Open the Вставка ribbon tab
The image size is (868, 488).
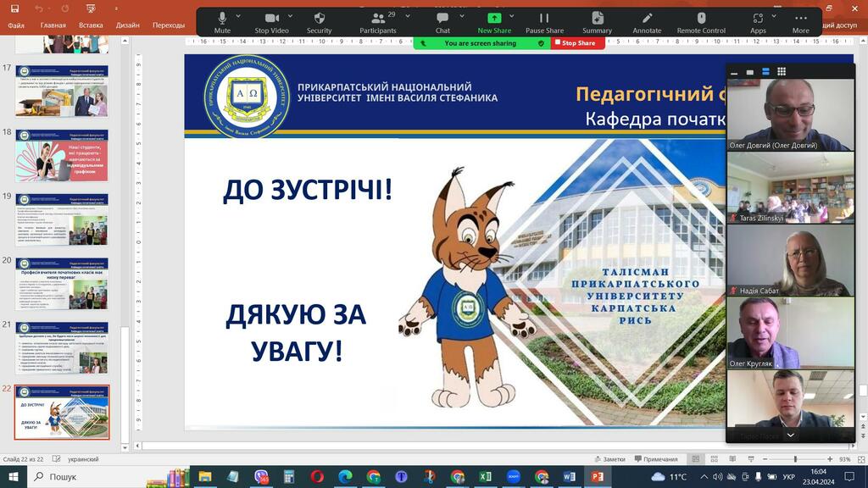(x=91, y=25)
